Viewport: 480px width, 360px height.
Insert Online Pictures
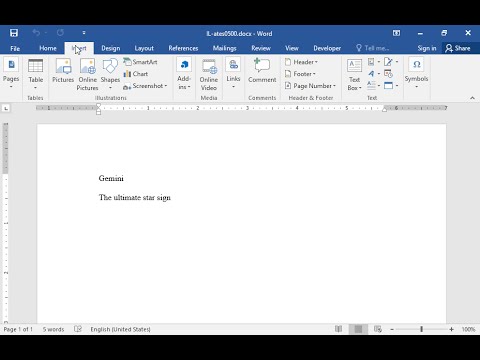(x=88, y=74)
